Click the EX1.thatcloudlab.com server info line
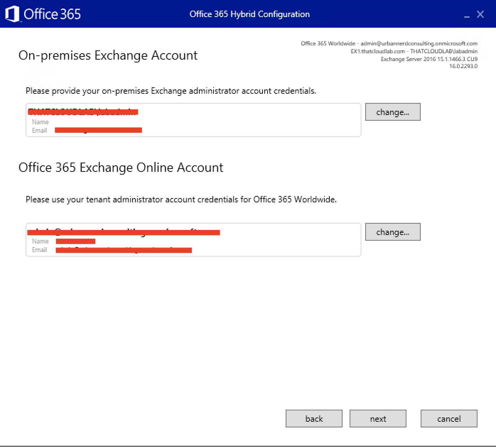The height and width of the screenshot is (448, 496). (x=414, y=51)
